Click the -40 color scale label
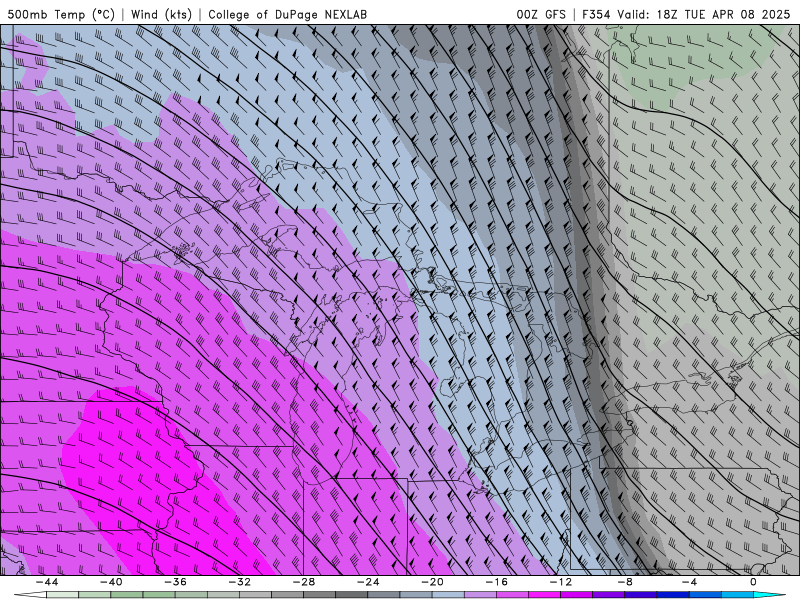The width and height of the screenshot is (800, 600). (111, 582)
